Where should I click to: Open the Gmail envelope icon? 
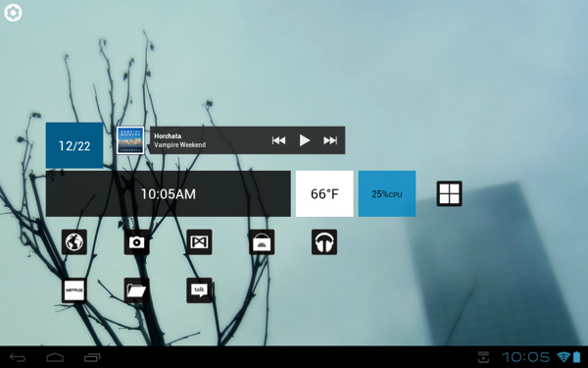[199, 242]
